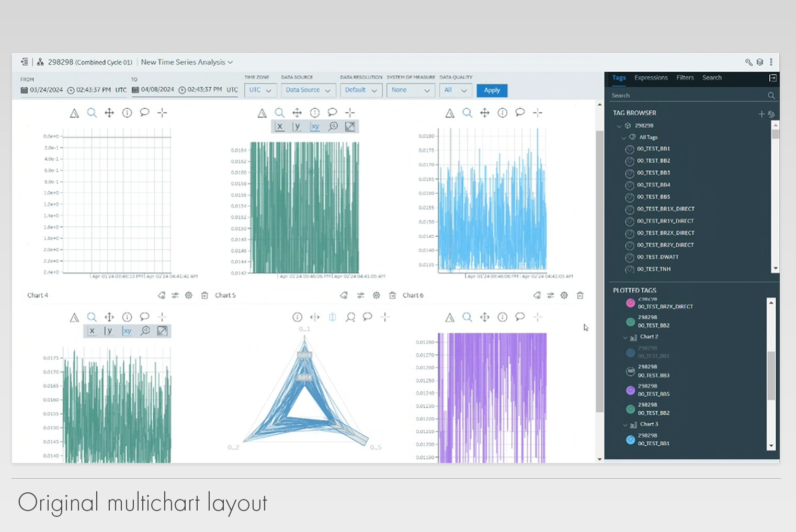Open Chart 4 settings gear icon

point(189,295)
